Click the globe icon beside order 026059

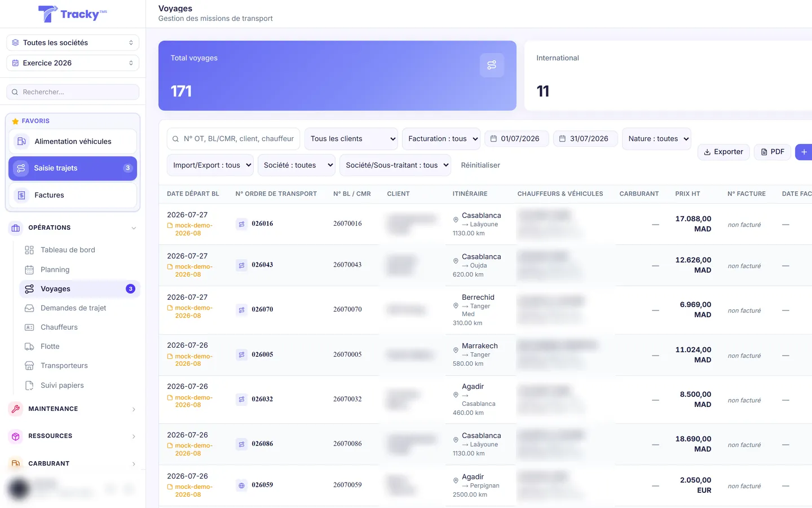[x=241, y=485]
